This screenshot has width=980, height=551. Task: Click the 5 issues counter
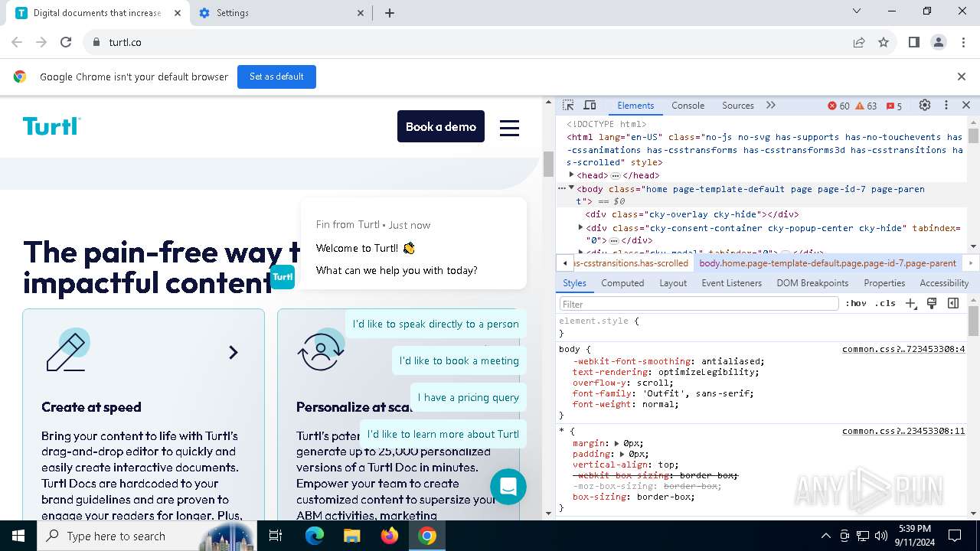894,106
